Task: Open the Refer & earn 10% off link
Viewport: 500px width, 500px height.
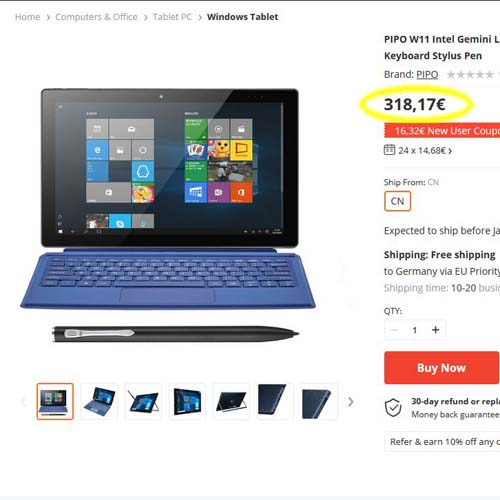Action: (x=445, y=442)
